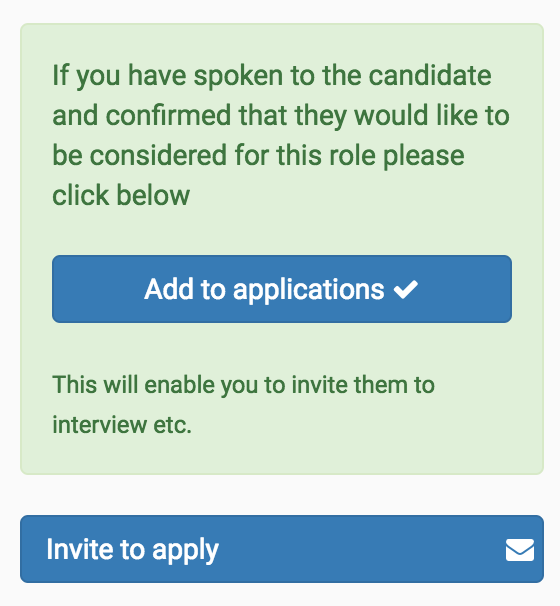Click the line 'This will enable you to invite them to'
Viewport: 560px width, 606px height.
point(243,385)
